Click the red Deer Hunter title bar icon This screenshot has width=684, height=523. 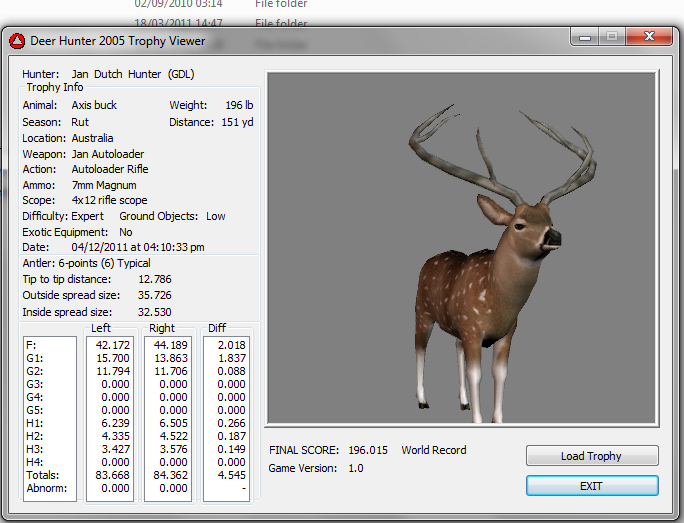(x=17, y=41)
